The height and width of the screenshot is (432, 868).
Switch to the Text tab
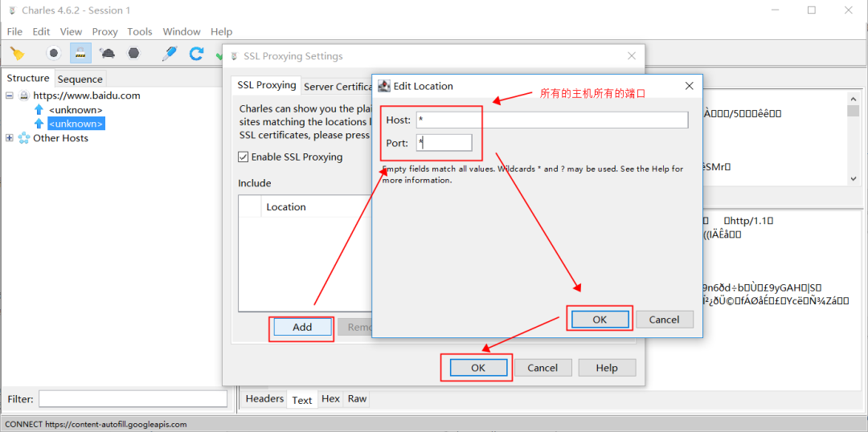point(302,399)
